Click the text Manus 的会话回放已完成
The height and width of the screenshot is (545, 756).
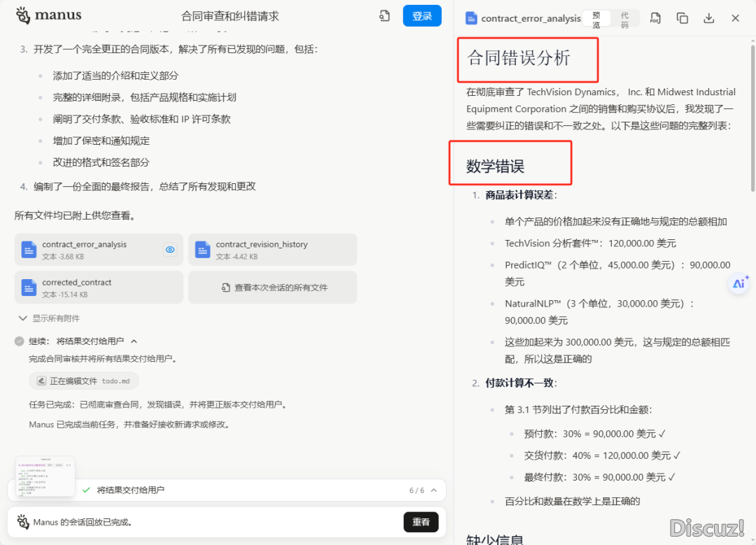click(x=83, y=522)
